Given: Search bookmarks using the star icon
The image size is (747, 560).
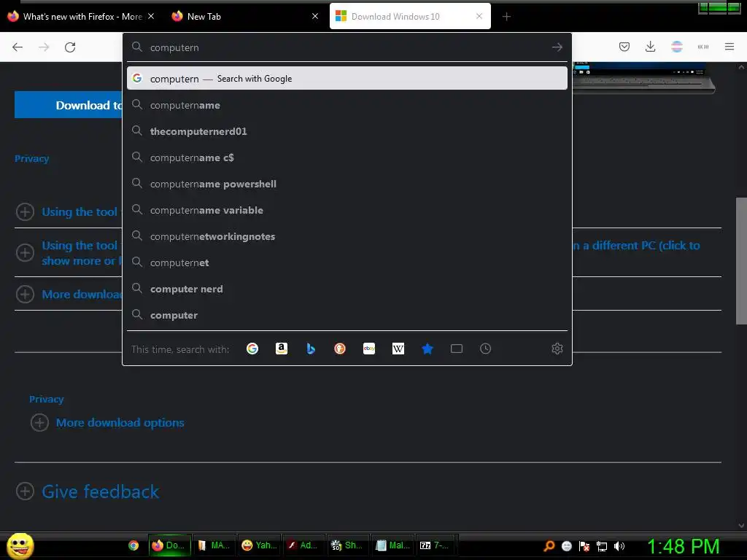Looking at the screenshot, I should tap(427, 349).
